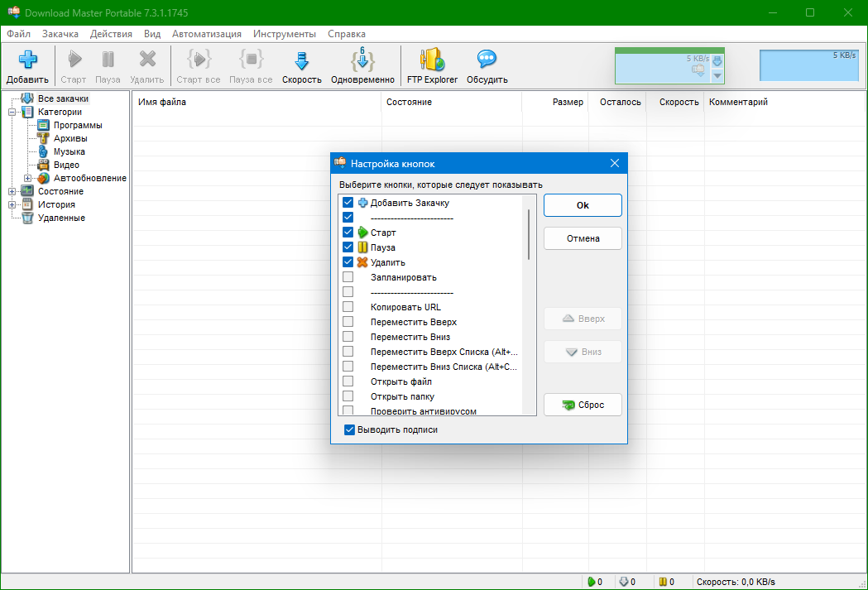Open the Инструменты menu
Screen dimensions: 868x590
[x=285, y=34]
